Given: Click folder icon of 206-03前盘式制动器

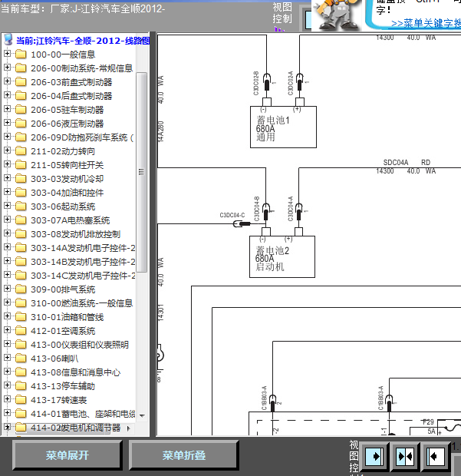Looking at the screenshot, I should [x=21, y=82].
